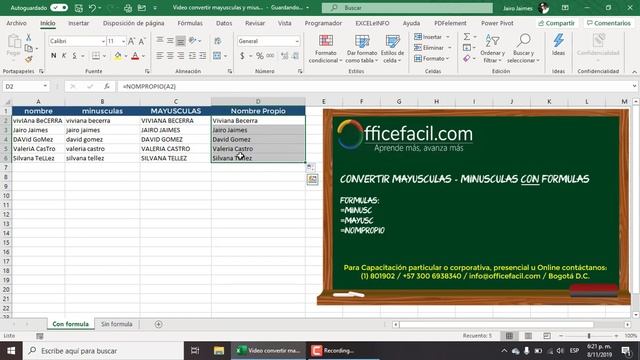
Task: Click the merge and center icon
Action: [217, 56]
